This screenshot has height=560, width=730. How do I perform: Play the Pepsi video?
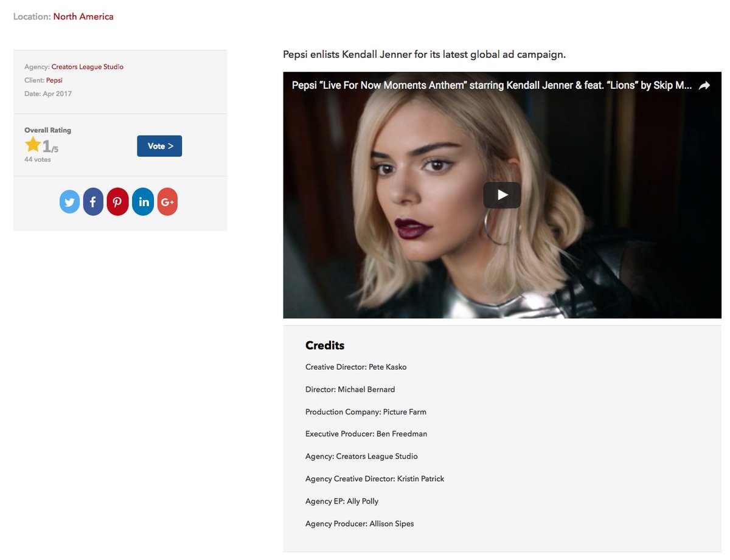(x=502, y=195)
